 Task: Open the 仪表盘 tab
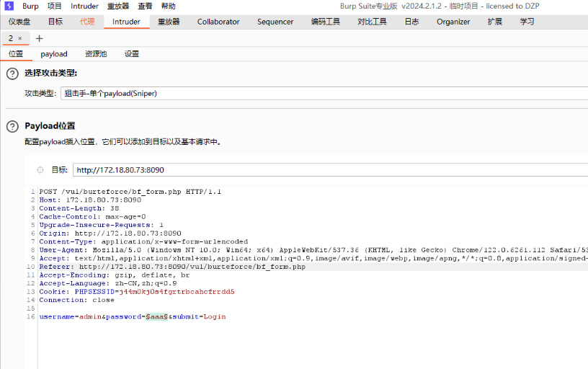pyautogui.click(x=19, y=22)
